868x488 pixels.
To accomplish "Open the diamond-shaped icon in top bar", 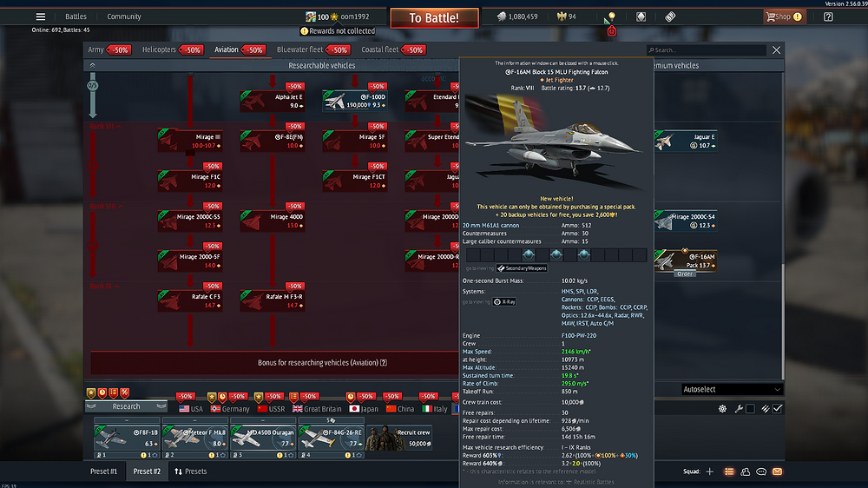I will click(641, 16).
